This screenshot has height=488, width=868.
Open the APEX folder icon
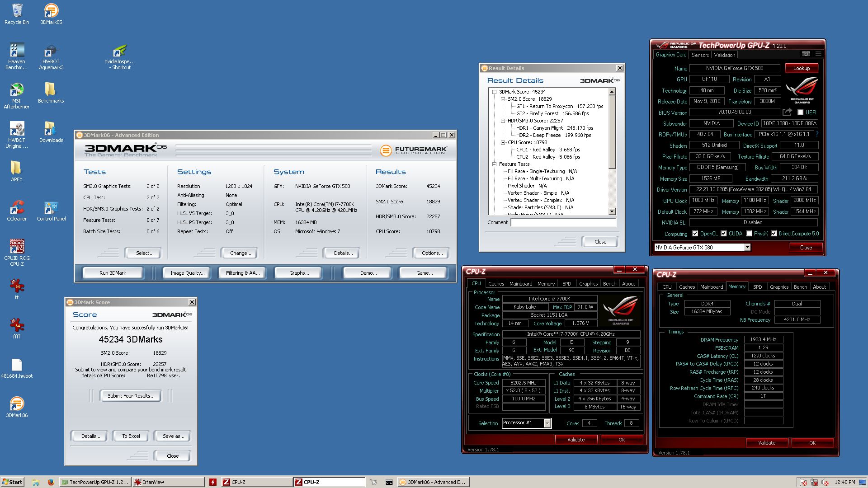[x=17, y=171]
